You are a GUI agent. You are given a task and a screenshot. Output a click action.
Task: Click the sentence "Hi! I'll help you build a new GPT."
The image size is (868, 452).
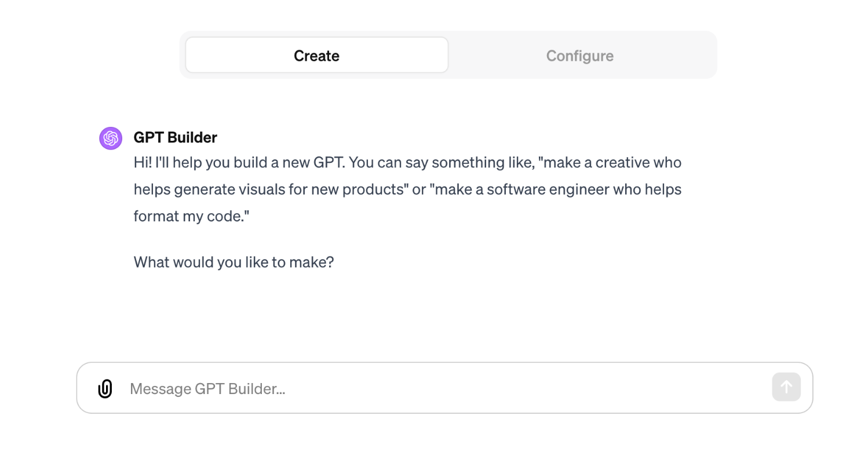pyautogui.click(x=240, y=163)
